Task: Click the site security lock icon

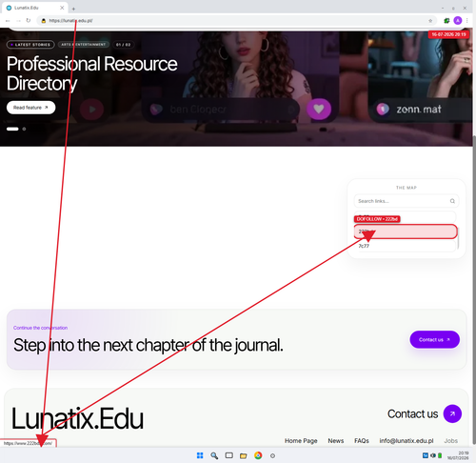Action: tap(44, 21)
